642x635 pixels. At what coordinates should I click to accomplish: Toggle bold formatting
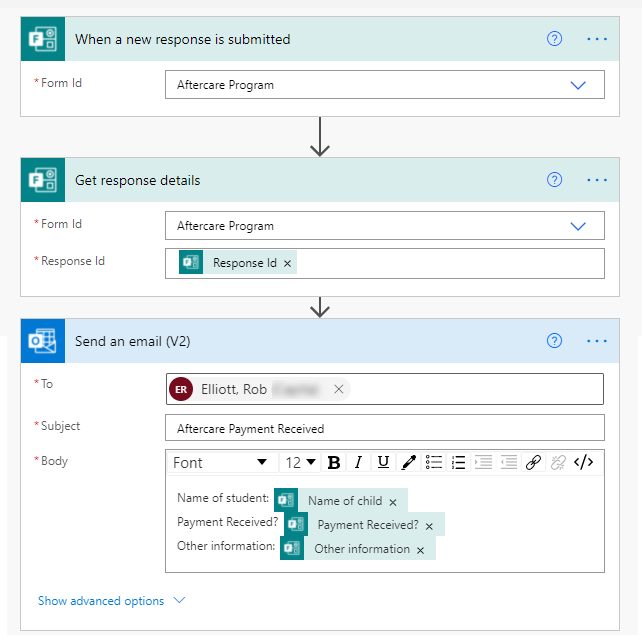pyautogui.click(x=334, y=463)
